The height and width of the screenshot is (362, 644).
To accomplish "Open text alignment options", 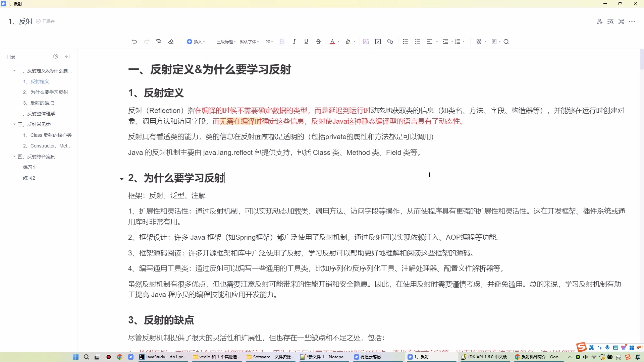I will click(x=432, y=42).
